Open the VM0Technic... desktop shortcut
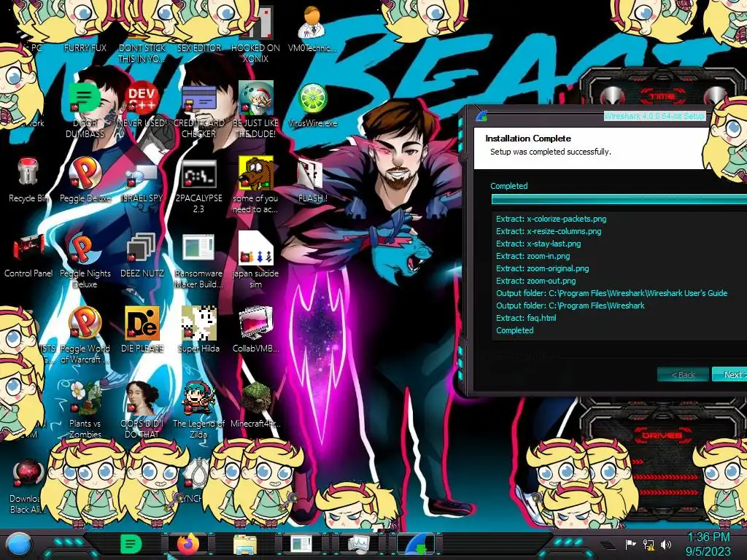The image size is (747, 560). [x=312, y=29]
